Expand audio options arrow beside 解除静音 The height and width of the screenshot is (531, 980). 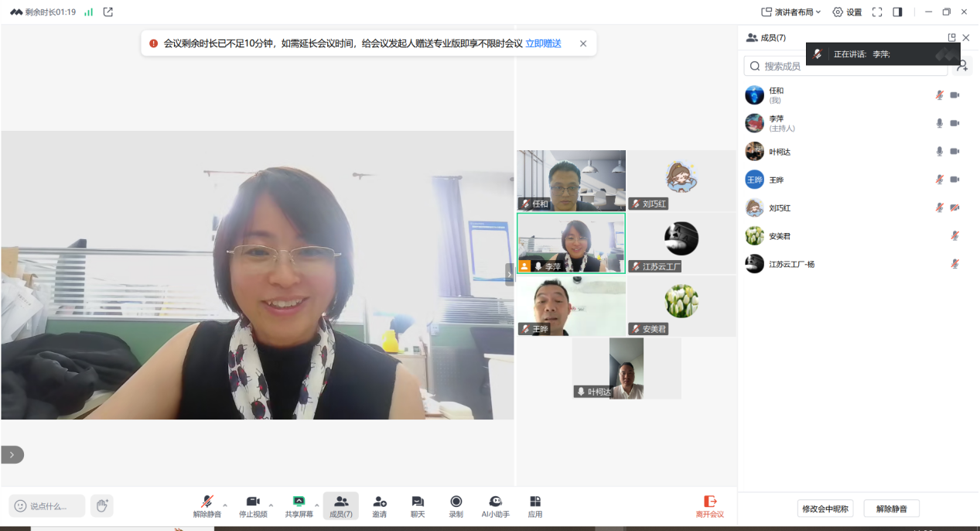pyautogui.click(x=225, y=505)
